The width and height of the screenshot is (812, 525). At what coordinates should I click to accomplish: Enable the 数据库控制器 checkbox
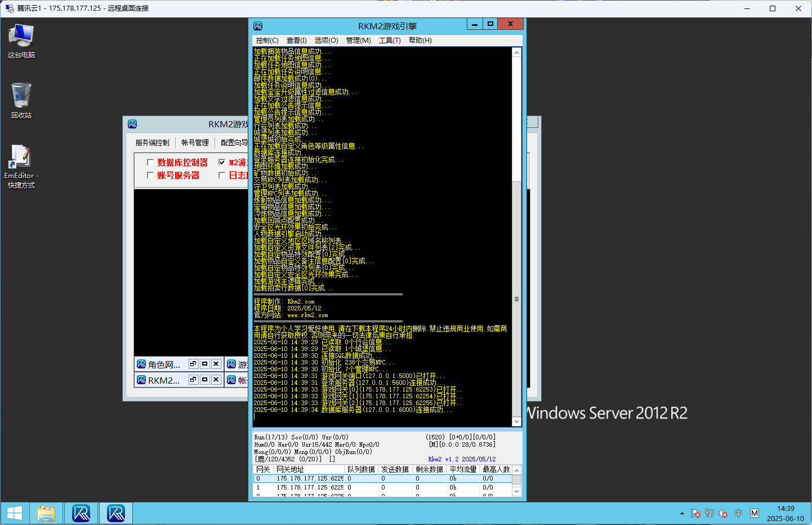coord(150,162)
